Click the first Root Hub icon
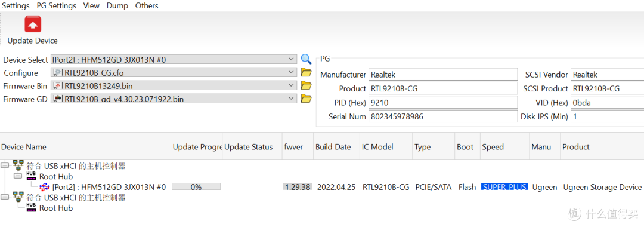Screen dimensions: 644x227 click(x=31, y=176)
